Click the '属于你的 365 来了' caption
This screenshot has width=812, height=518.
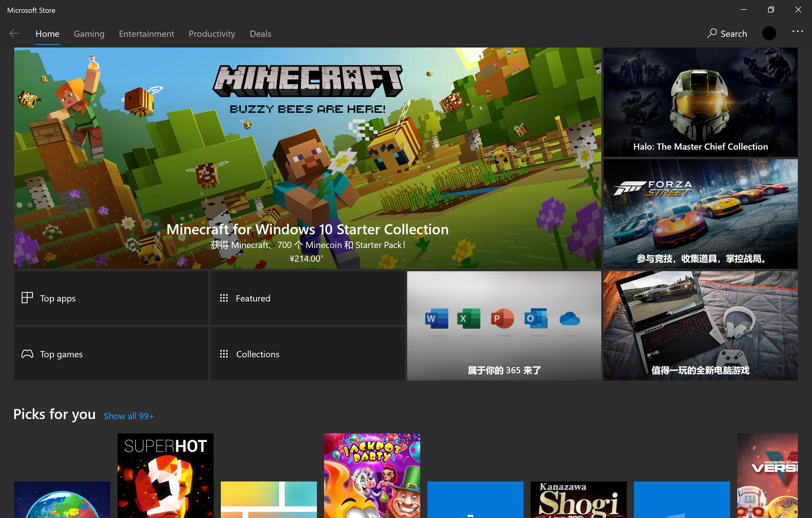[504, 370]
